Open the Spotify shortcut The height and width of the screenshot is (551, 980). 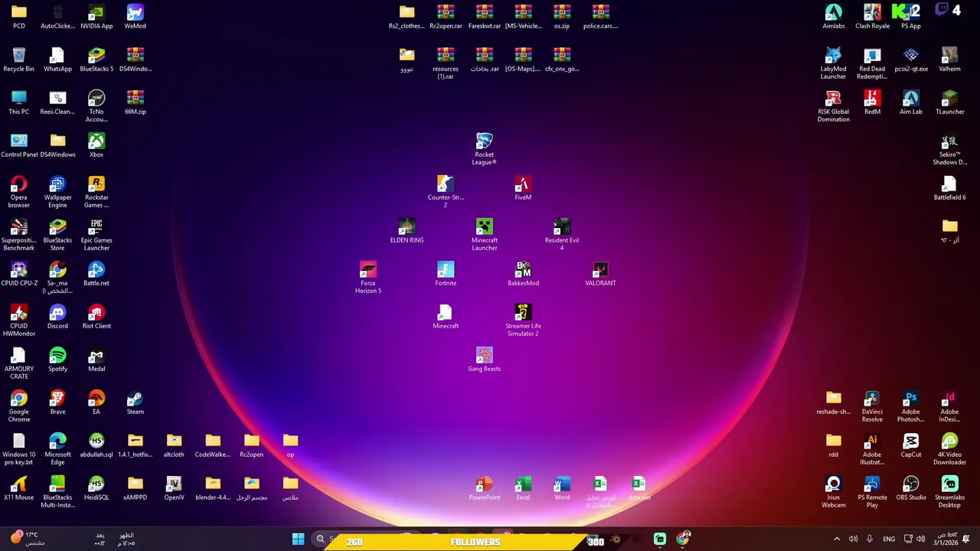click(57, 360)
